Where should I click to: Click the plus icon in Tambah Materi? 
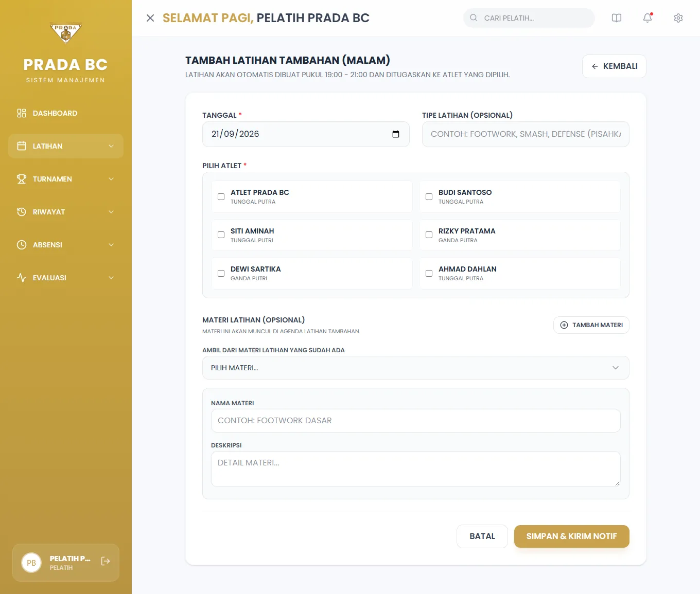coord(564,325)
